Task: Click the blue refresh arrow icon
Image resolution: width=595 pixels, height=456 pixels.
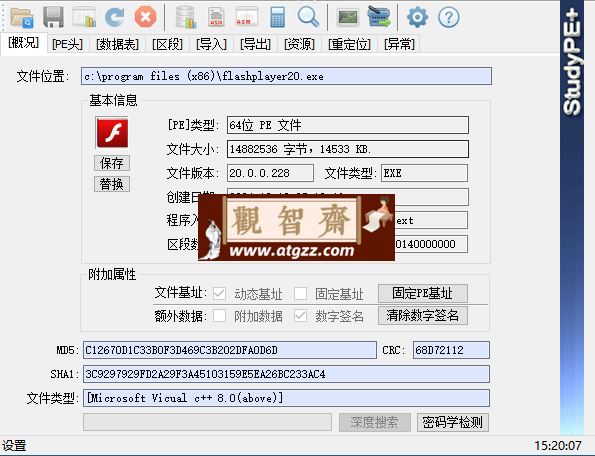Action: click(115, 17)
